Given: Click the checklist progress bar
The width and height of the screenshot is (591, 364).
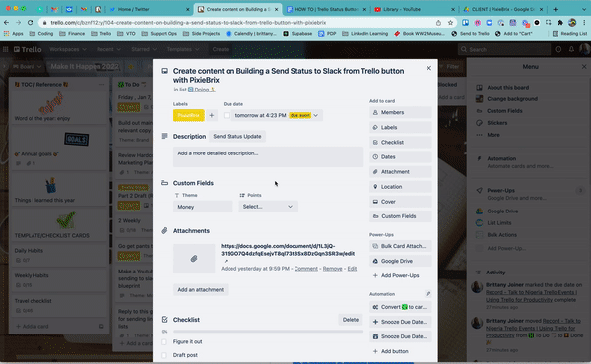Looking at the screenshot, I should click(x=268, y=332).
